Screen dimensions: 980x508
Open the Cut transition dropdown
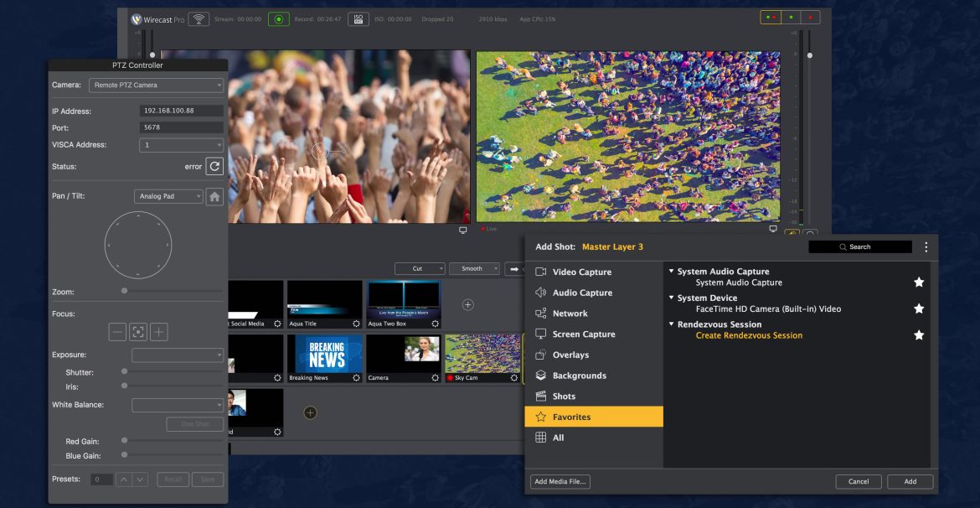pyautogui.click(x=420, y=268)
